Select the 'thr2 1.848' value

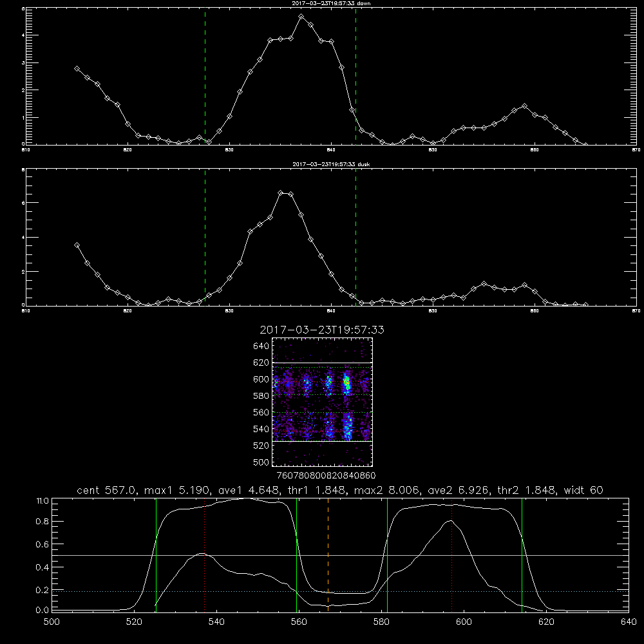click(x=527, y=490)
